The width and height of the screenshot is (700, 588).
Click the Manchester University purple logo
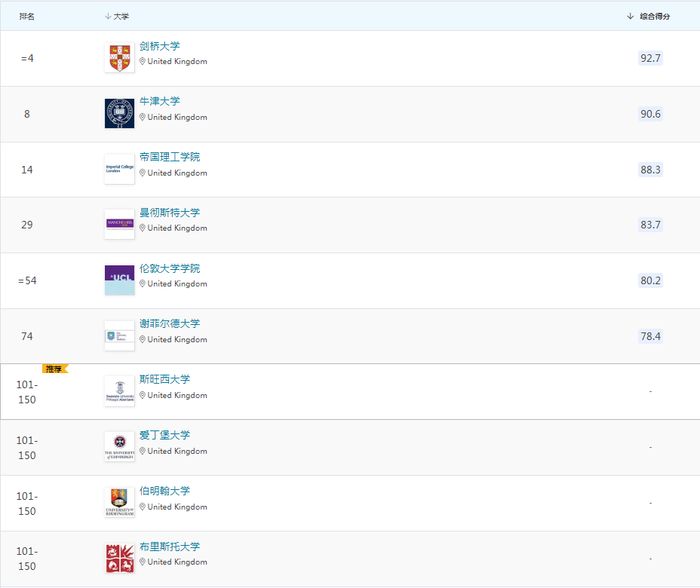pyautogui.click(x=119, y=225)
